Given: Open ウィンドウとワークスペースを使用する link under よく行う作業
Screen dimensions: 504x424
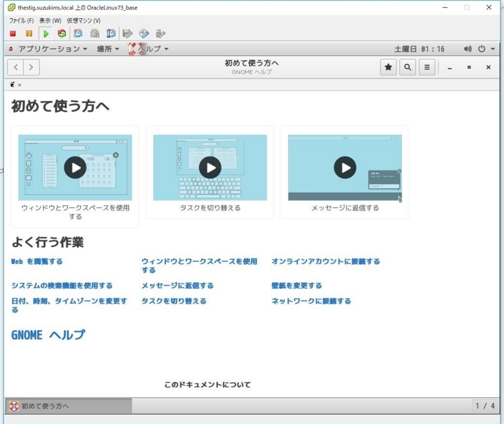Looking at the screenshot, I should click(199, 265).
